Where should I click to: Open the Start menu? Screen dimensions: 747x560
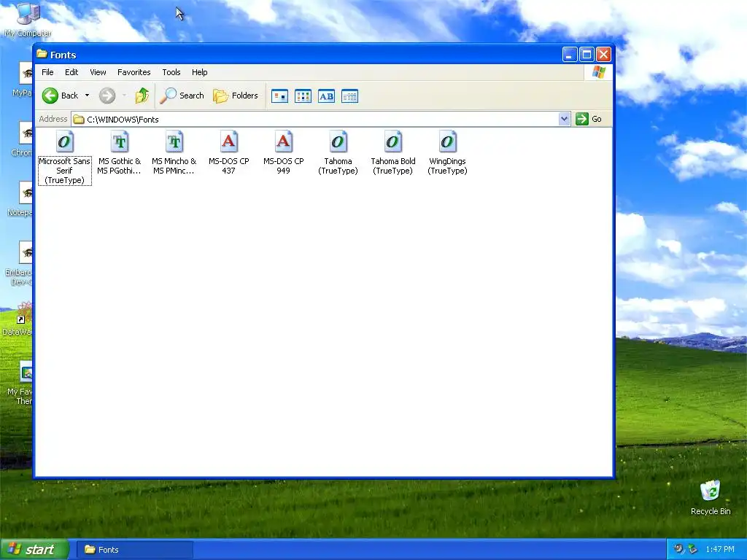coord(34,550)
